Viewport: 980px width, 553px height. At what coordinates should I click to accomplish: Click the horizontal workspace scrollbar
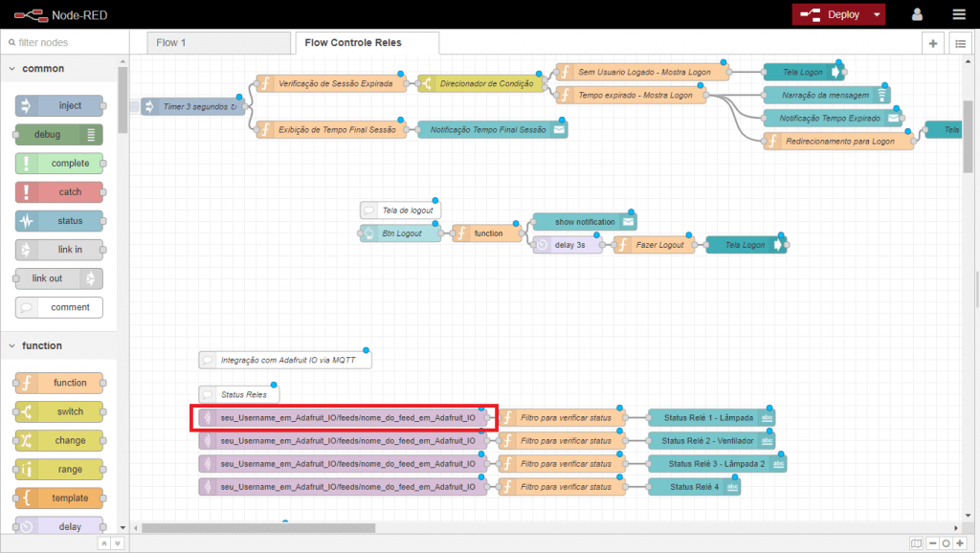[258, 528]
